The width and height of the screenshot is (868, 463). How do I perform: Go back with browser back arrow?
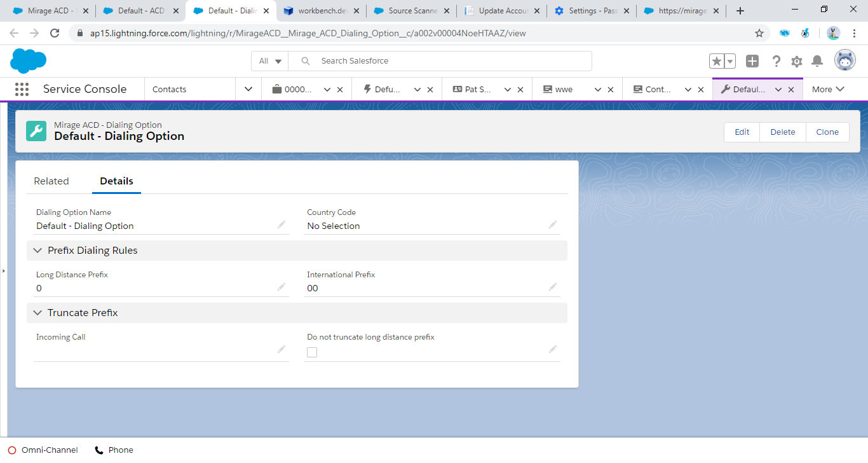(14, 33)
